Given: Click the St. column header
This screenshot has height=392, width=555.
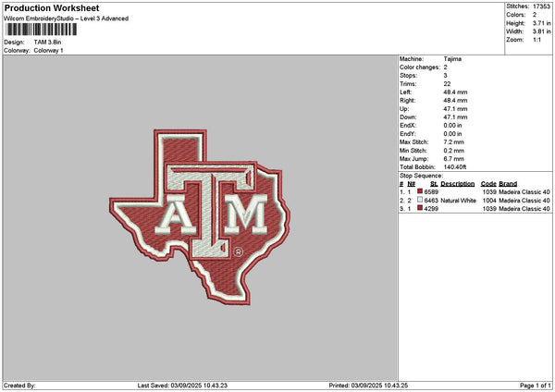Looking at the screenshot, I should (434, 184).
